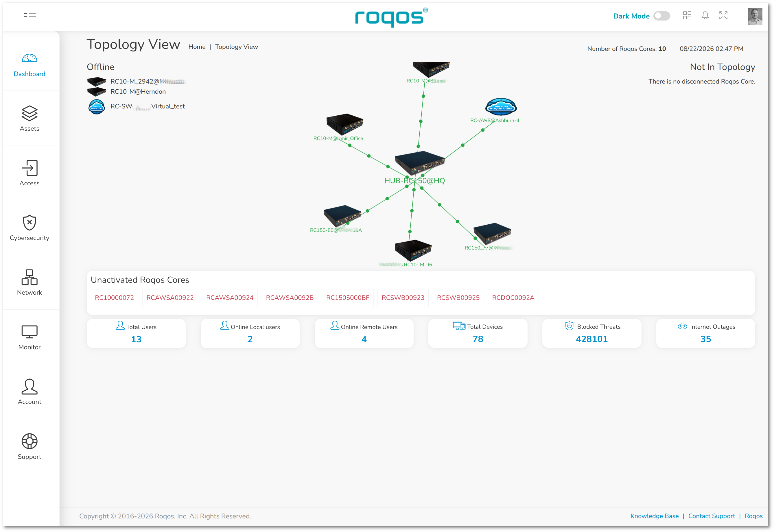Select the top RC10-M node device
Image resolution: width=774 pixels, height=532 pixels.
[431, 69]
